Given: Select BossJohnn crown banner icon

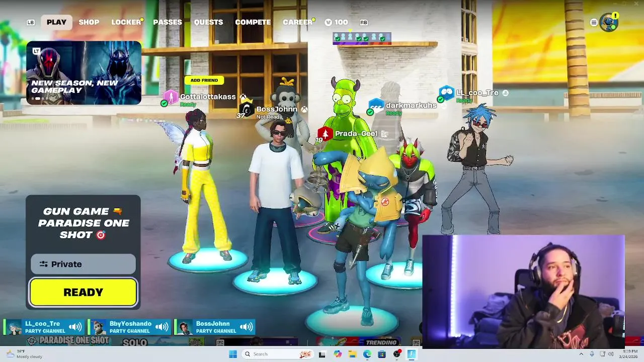Looking at the screenshot, I should click(x=246, y=108).
